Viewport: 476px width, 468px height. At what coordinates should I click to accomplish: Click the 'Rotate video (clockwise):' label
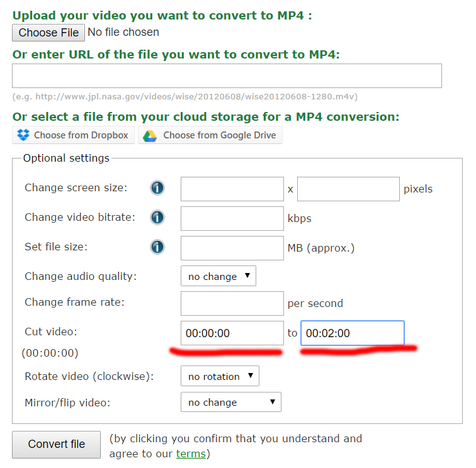coord(89,376)
